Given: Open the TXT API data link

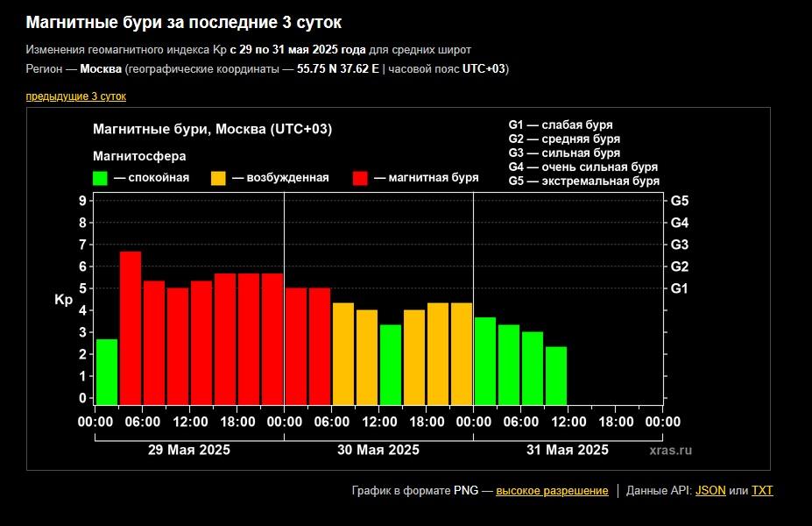Looking at the screenshot, I should (762, 490).
